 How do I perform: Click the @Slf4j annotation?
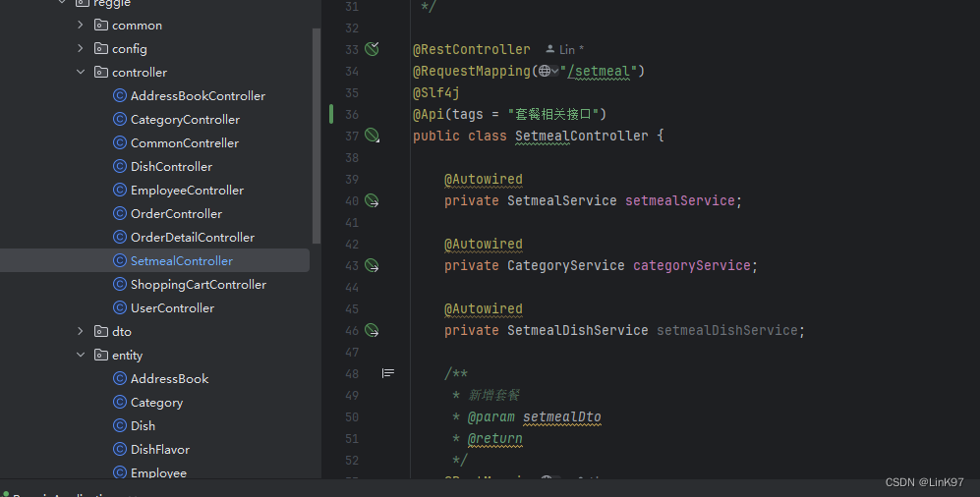click(436, 93)
